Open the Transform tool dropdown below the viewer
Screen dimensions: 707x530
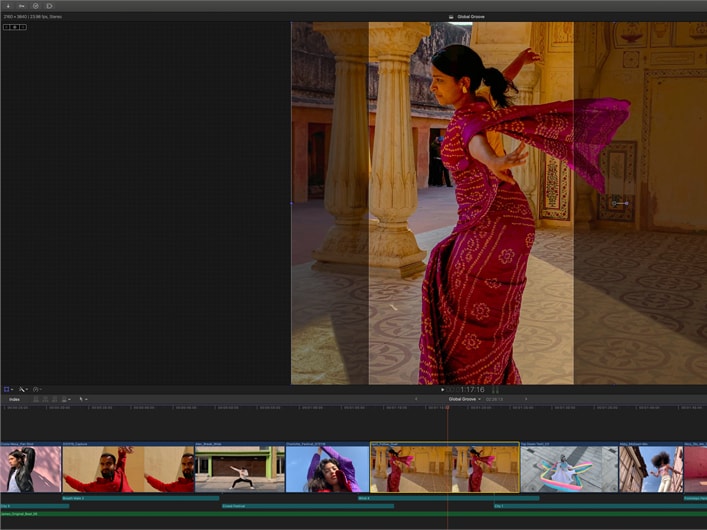8,389
